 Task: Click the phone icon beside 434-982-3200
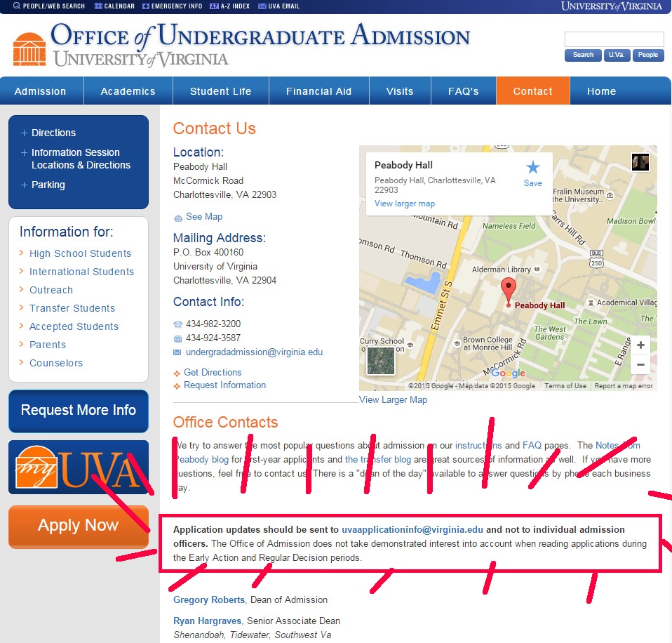(x=177, y=324)
